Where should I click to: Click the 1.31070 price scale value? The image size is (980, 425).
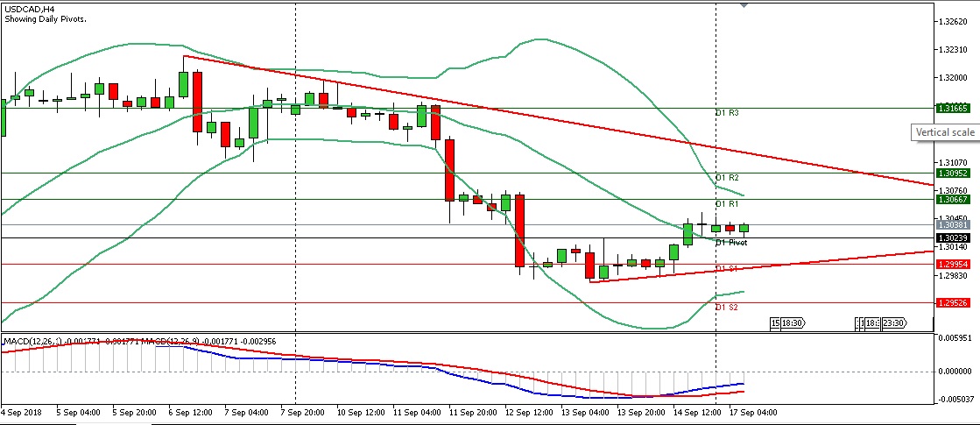(x=953, y=162)
